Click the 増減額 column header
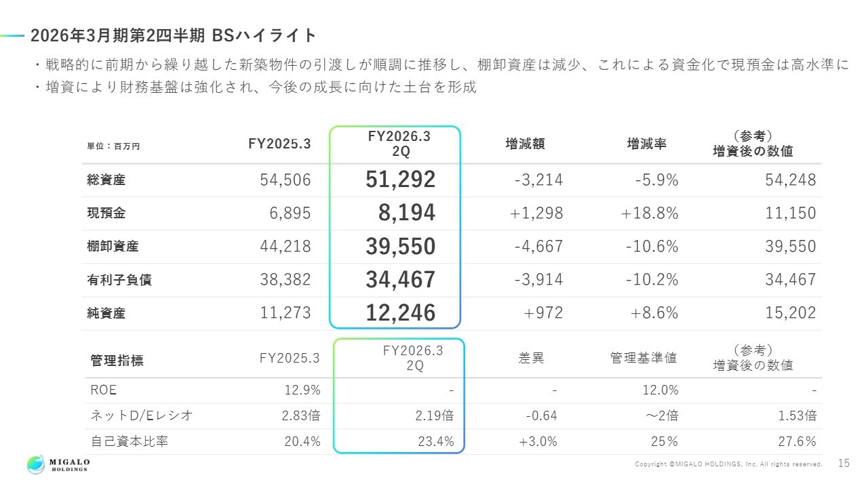This screenshot has width=868, height=488. click(x=526, y=144)
